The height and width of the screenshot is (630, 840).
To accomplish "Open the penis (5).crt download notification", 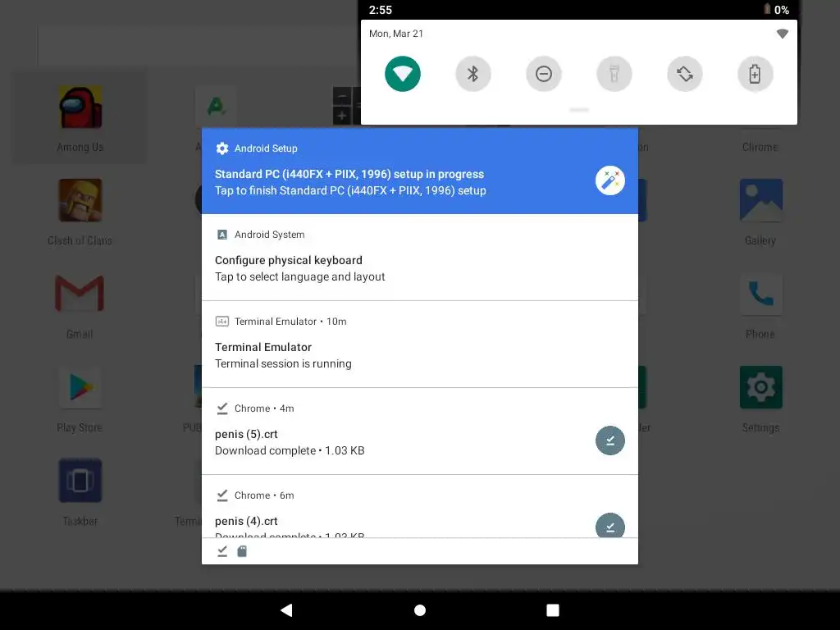I will [419, 431].
